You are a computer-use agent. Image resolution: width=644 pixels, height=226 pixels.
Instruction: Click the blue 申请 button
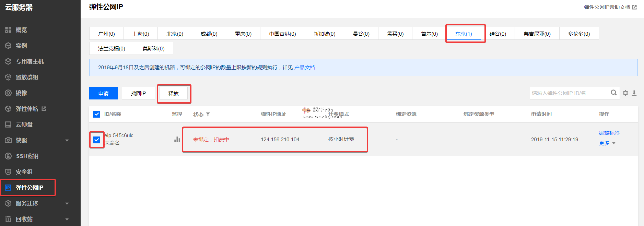click(103, 93)
